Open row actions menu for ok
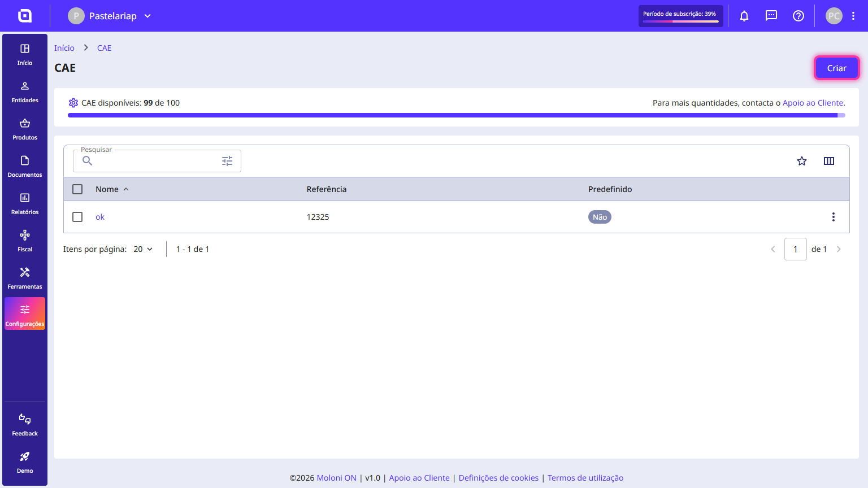 [834, 217]
